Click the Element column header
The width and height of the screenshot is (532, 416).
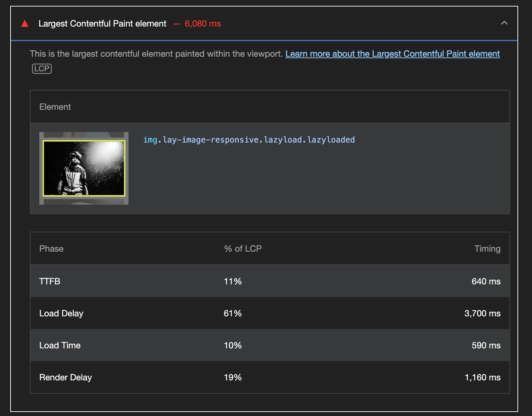pos(55,107)
